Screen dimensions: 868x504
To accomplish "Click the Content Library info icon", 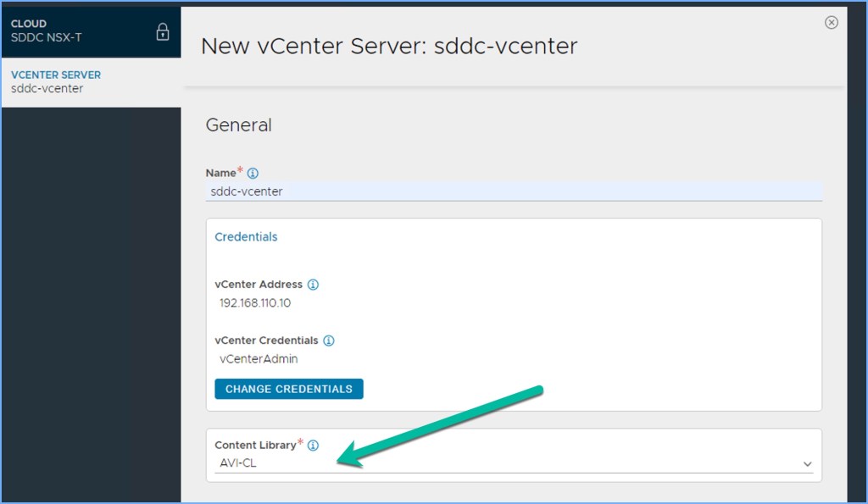I will coord(313,446).
